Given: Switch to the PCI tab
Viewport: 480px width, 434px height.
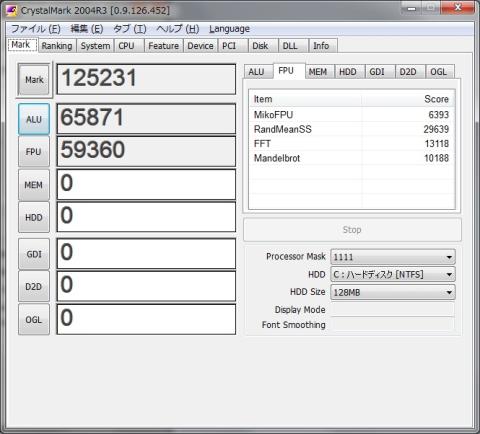Looking at the screenshot, I should [x=233, y=46].
